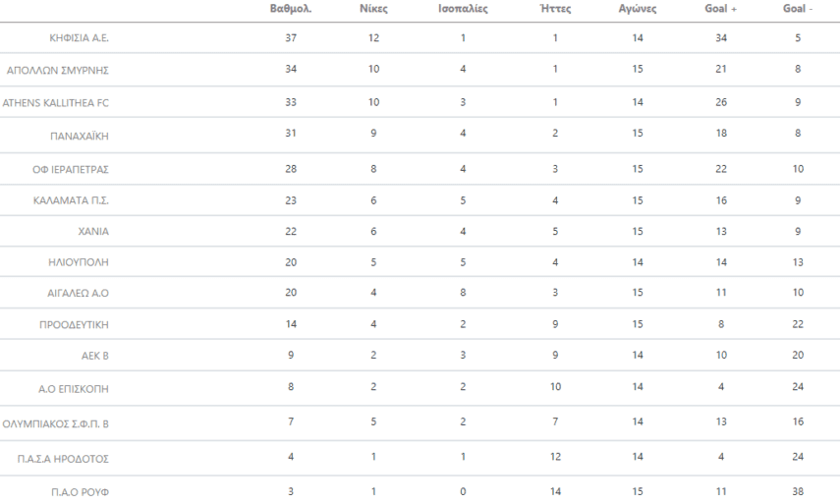Click the ΚΗΦΙΣΙΑ Α.Ε. team name
This screenshot has height=504, width=840.
click(x=79, y=38)
